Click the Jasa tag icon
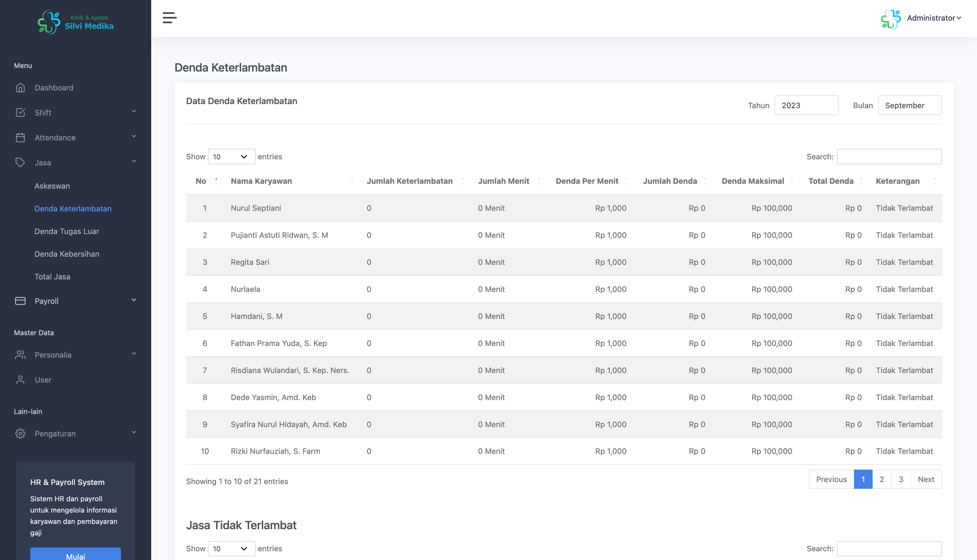The width and height of the screenshot is (977, 560). tap(20, 163)
